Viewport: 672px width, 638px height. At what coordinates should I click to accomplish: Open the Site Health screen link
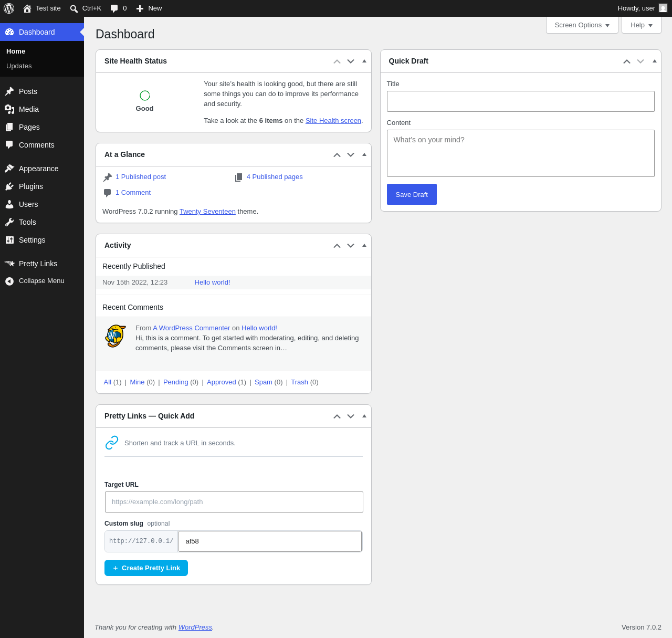333,121
